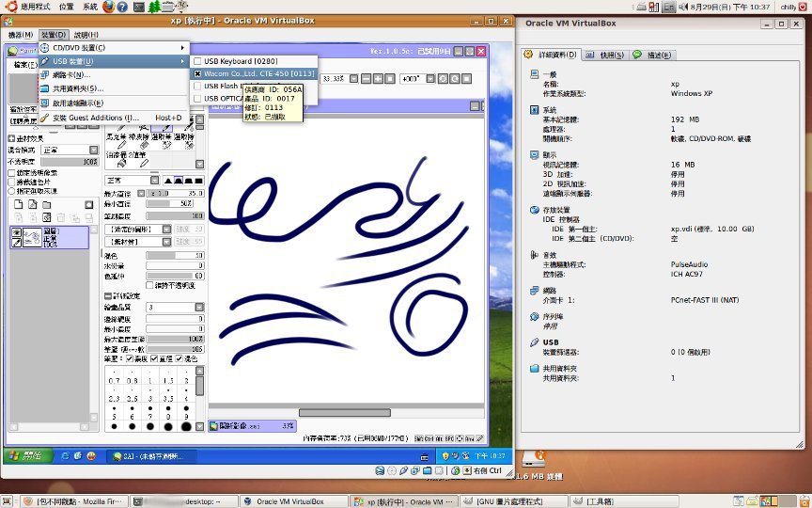Toggle the USB OPTICAL device checkbox

[x=197, y=99]
